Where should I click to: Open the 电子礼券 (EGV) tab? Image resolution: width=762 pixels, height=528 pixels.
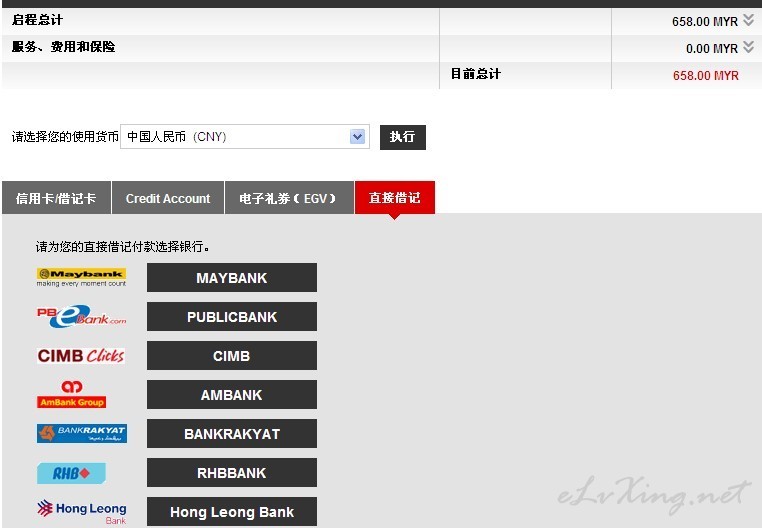click(289, 198)
